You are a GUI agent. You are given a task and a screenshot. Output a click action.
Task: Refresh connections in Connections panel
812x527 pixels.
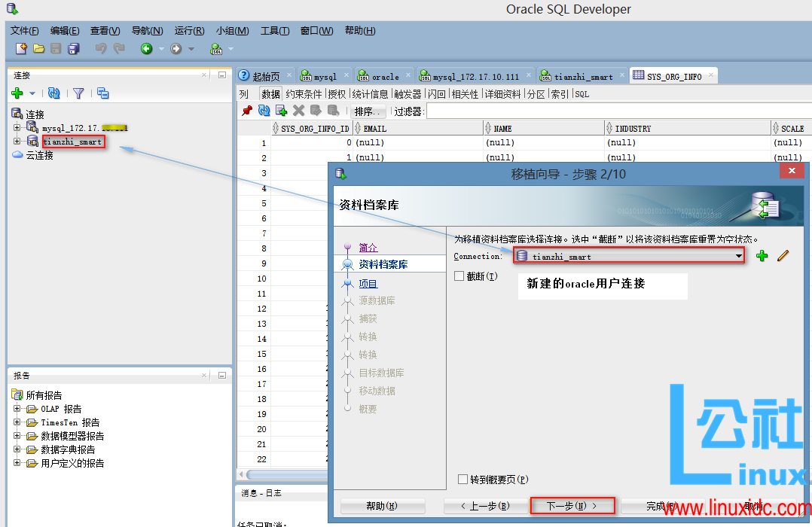(x=54, y=93)
